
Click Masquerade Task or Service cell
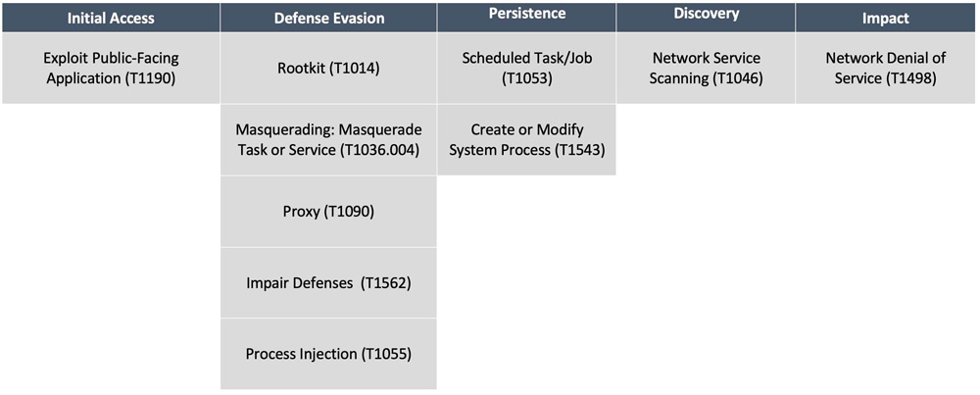click(x=328, y=140)
